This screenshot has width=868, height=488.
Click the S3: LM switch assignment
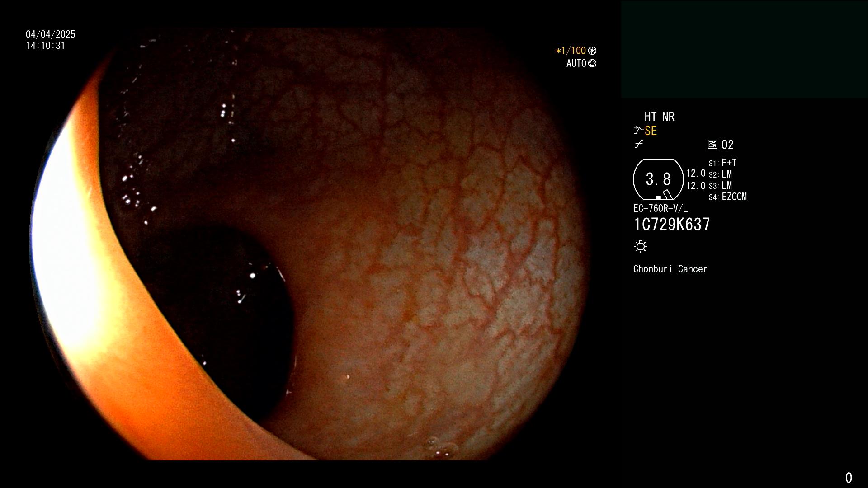721,185
